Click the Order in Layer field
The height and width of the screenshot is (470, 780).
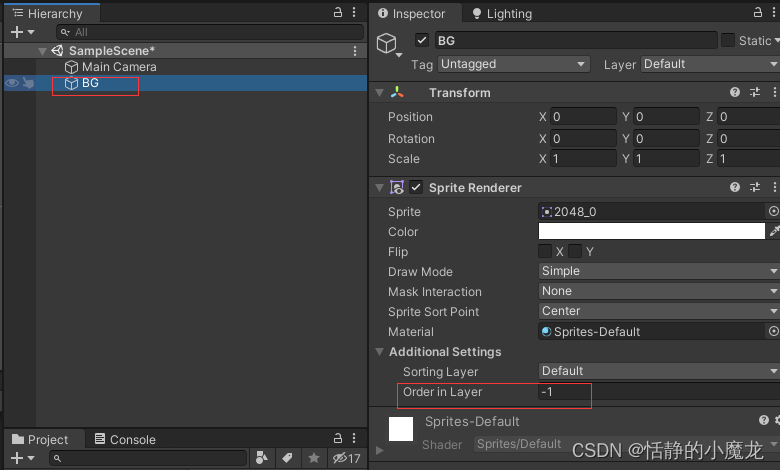pyautogui.click(x=659, y=392)
